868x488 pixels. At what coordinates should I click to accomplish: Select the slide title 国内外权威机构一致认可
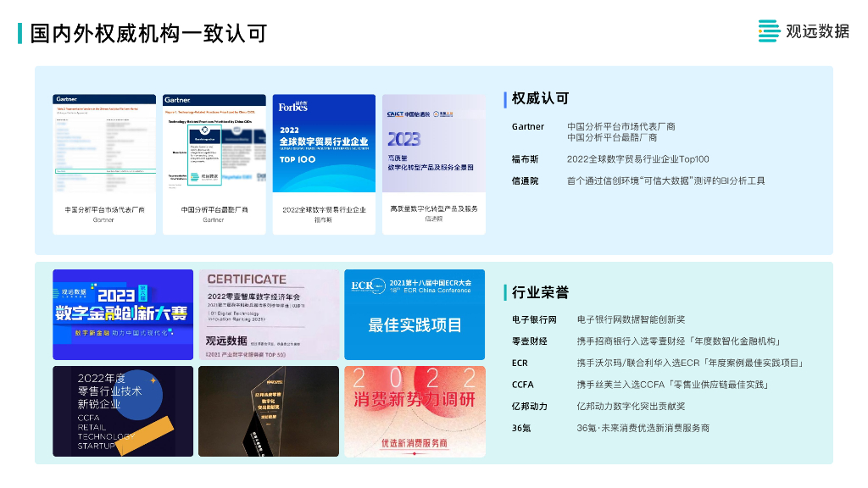click(x=149, y=33)
